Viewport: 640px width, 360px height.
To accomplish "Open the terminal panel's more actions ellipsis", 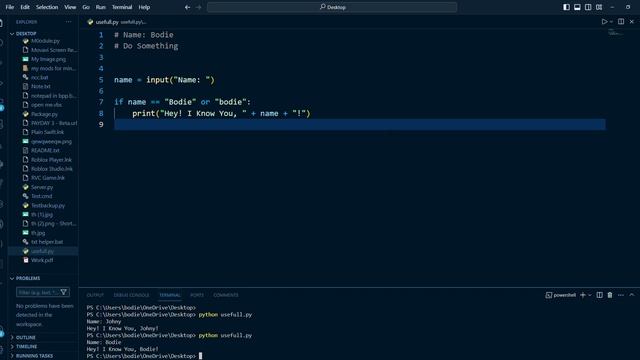I will [x=621, y=295].
